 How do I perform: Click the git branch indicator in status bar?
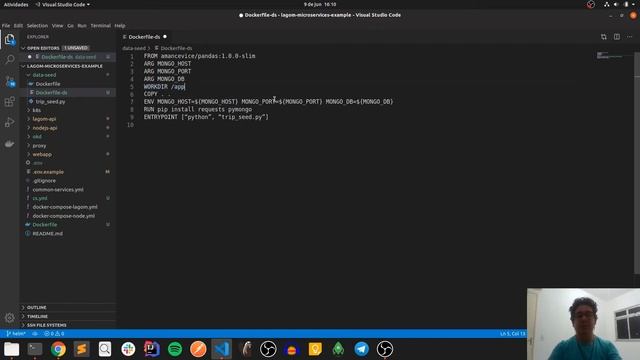(x=16, y=334)
